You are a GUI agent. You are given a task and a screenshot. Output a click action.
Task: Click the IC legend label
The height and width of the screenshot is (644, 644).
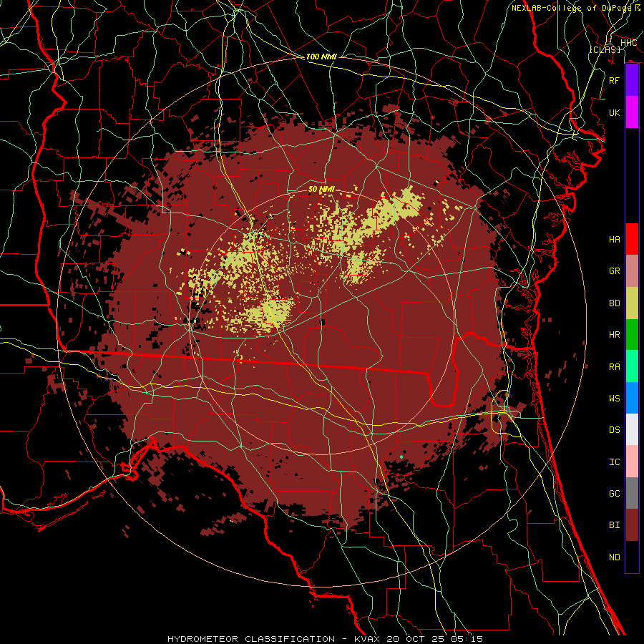click(615, 462)
